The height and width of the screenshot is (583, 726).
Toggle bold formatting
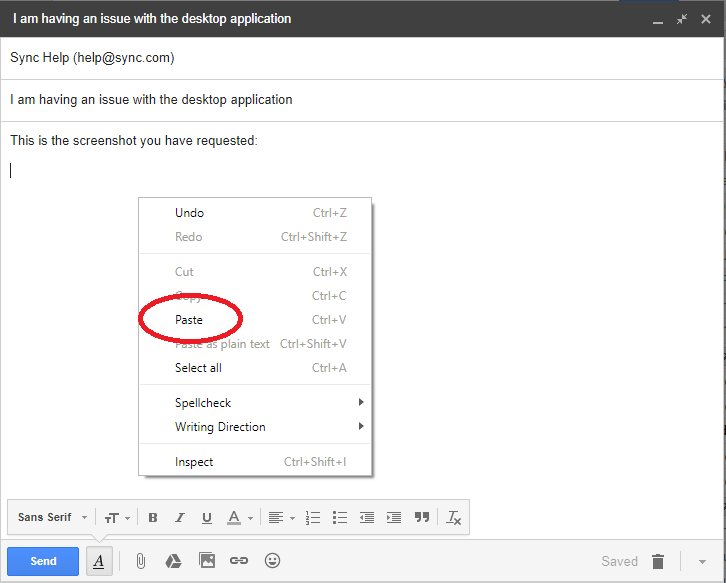coord(153,517)
